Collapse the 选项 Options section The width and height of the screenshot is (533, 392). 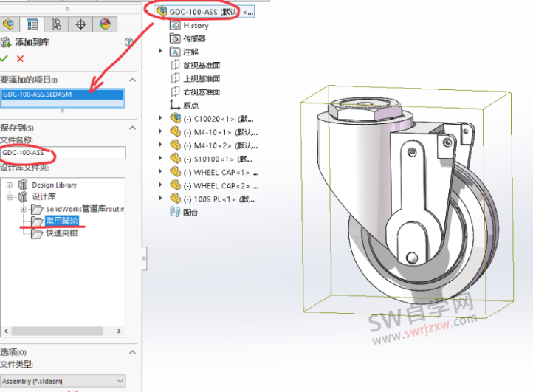133,352
